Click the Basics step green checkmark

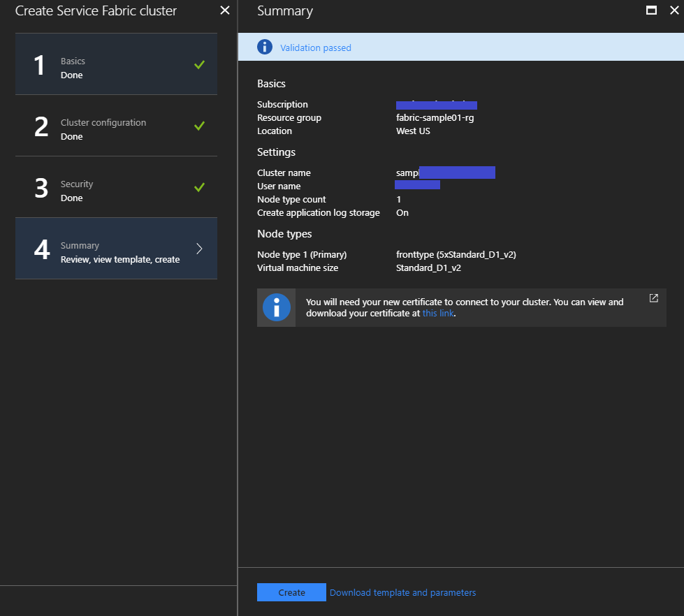pyautogui.click(x=199, y=64)
